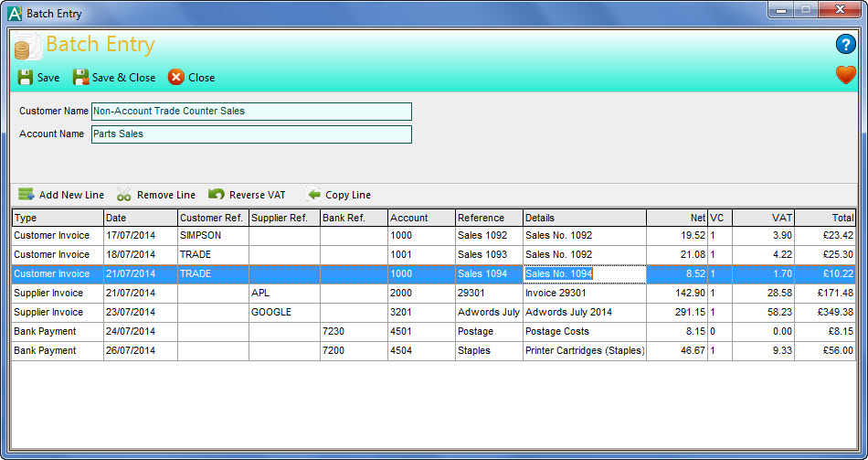The image size is (868, 460).
Task: Click the Printer Cartridges (Staples) details cell
Action: [x=584, y=350]
